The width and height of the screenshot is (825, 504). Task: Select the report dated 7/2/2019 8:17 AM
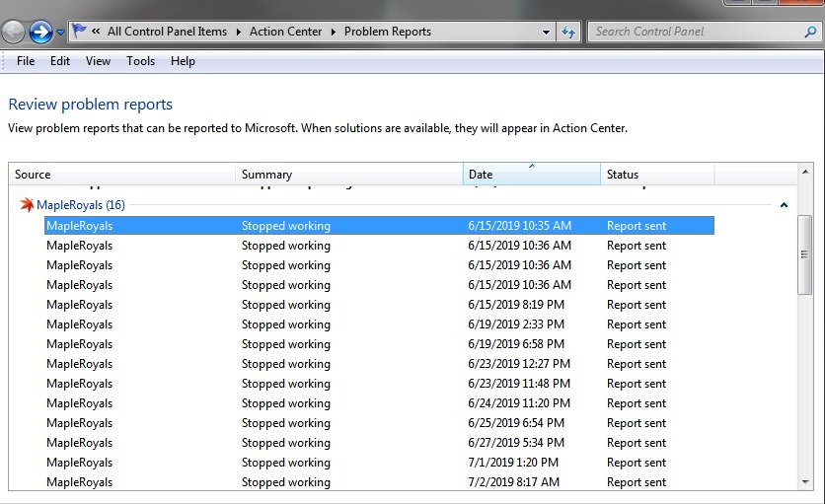tap(379, 482)
